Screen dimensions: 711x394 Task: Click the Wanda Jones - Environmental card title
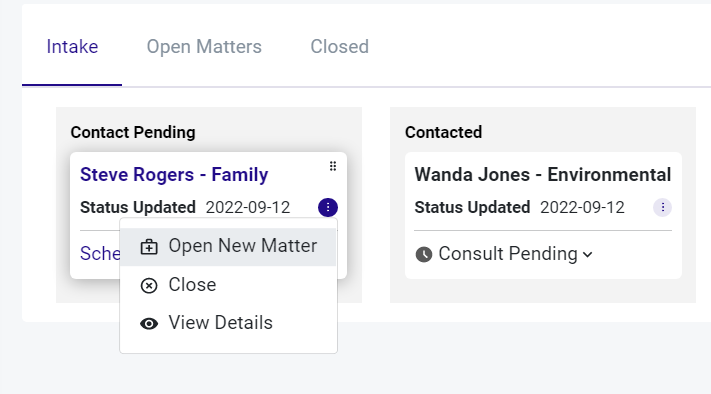pos(543,175)
